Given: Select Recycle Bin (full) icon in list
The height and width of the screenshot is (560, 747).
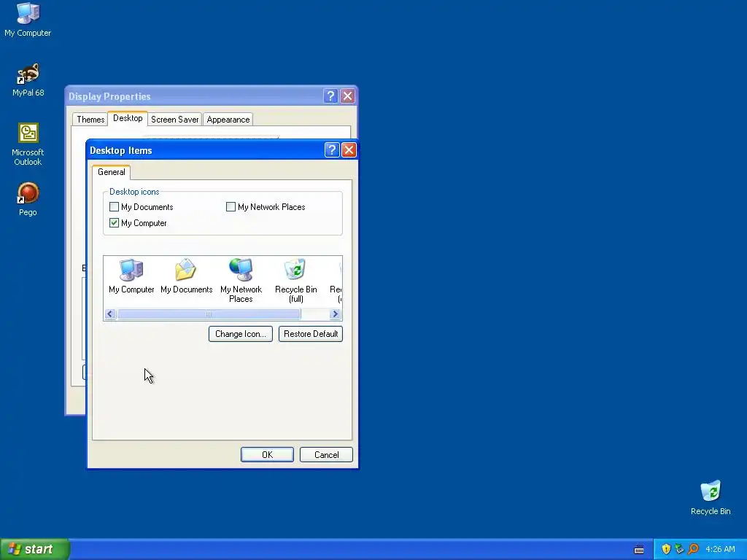Looking at the screenshot, I should click(296, 281).
